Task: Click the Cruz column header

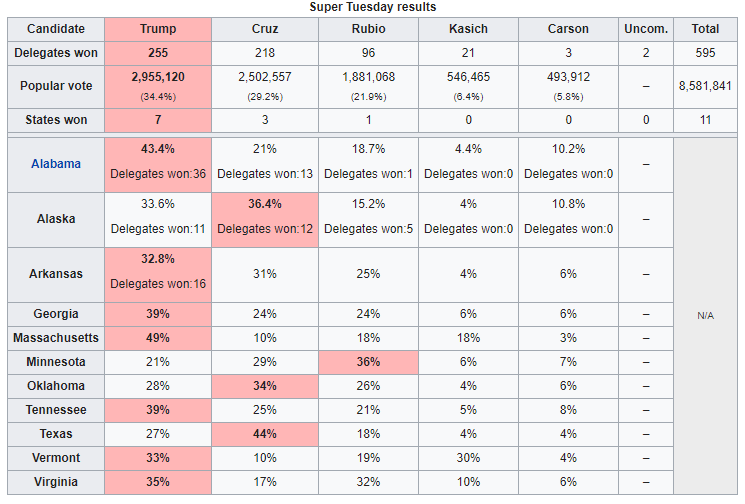Action: point(265,29)
